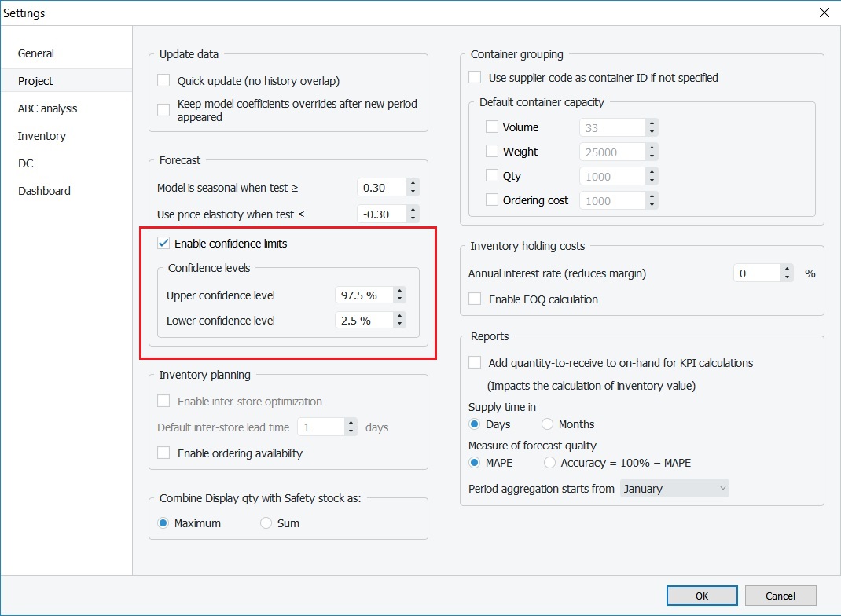Screen dimensions: 841x616
Task: Lower the Lower confidence level down arrow
Action: point(400,324)
